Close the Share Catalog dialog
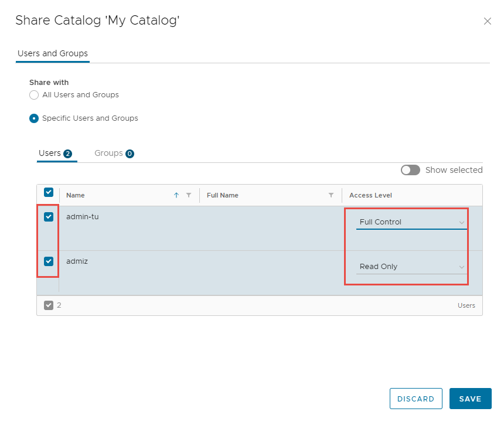504x422 pixels. (x=487, y=21)
